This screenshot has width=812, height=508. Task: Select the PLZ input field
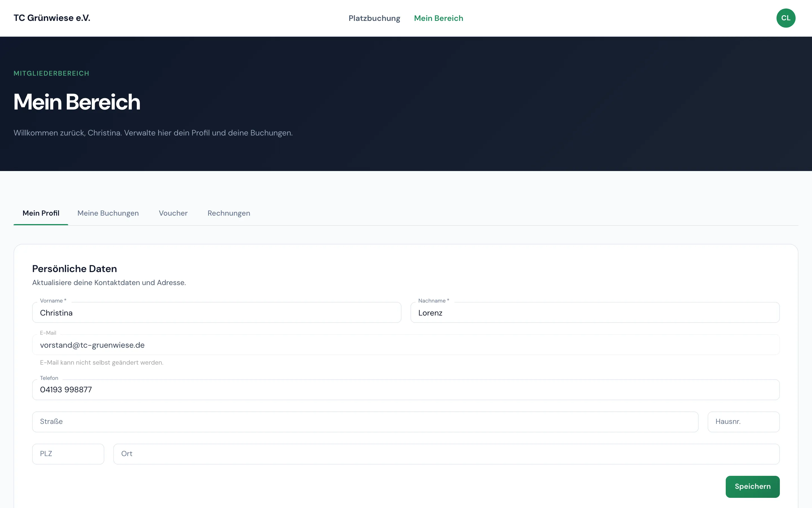point(68,454)
